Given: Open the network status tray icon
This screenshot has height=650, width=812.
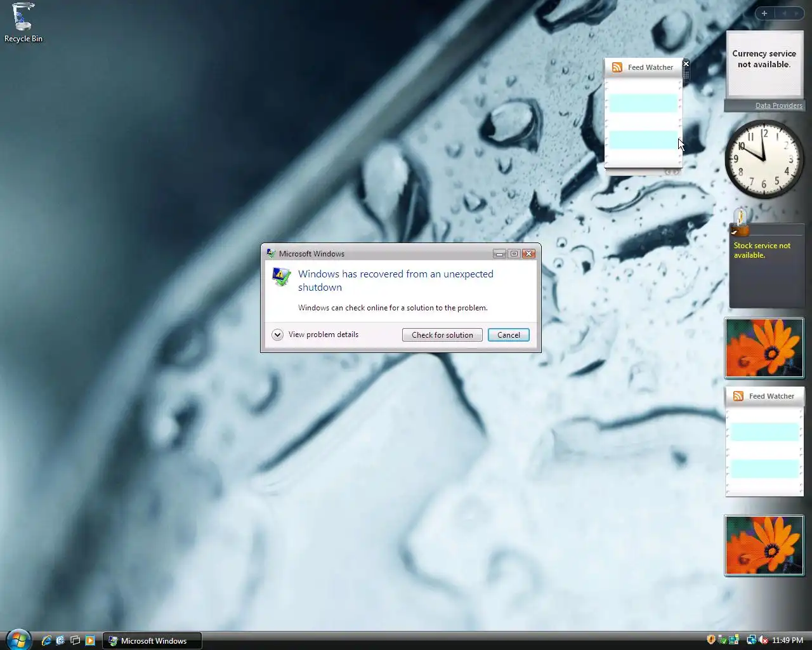Looking at the screenshot, I should (752, 640).
